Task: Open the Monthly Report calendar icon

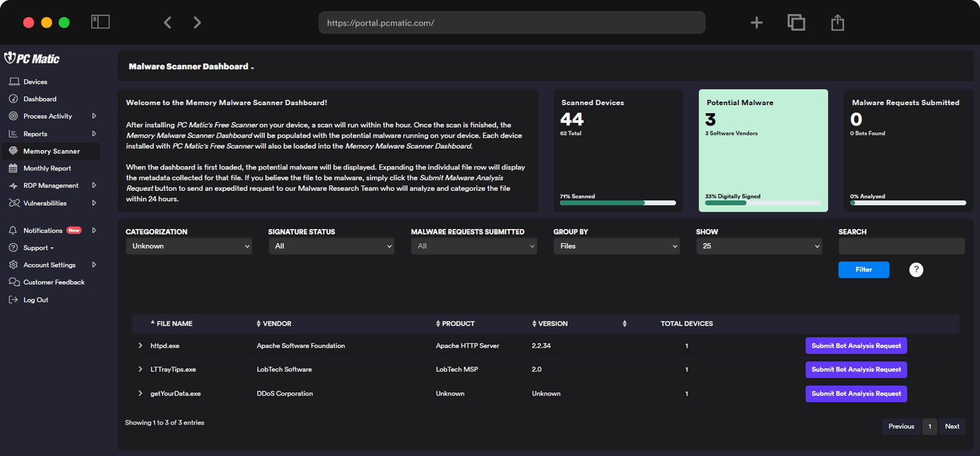Action: (x=13, y=168)
